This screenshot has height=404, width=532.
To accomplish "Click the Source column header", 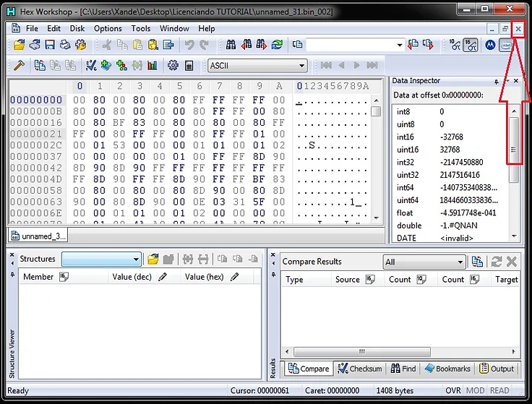I will point(357,280).
